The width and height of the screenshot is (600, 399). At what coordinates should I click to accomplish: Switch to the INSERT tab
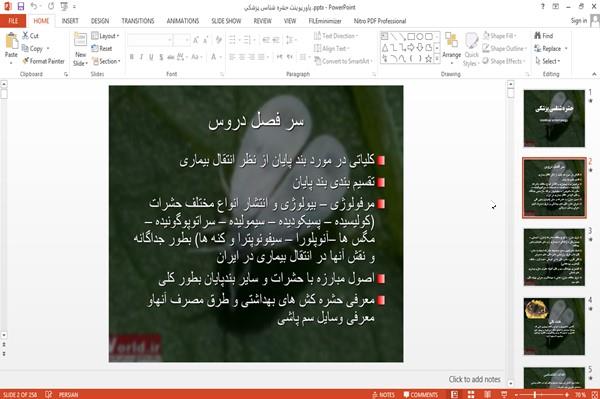point(70,21)
